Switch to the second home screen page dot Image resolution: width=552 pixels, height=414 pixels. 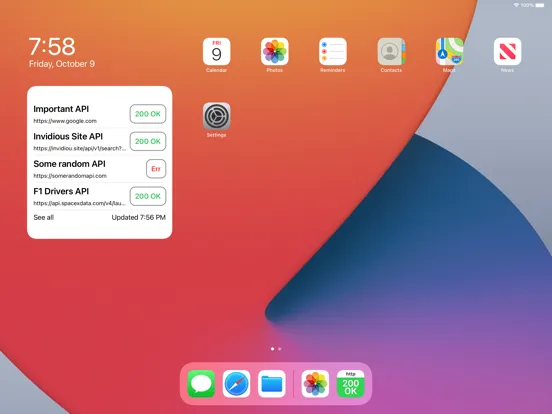click(x=280, y=349)
